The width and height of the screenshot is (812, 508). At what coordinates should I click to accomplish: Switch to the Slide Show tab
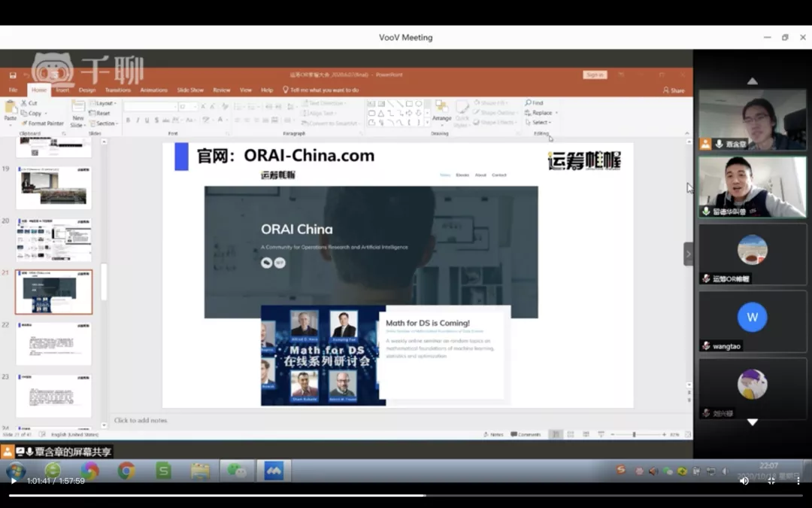point(190,90)
